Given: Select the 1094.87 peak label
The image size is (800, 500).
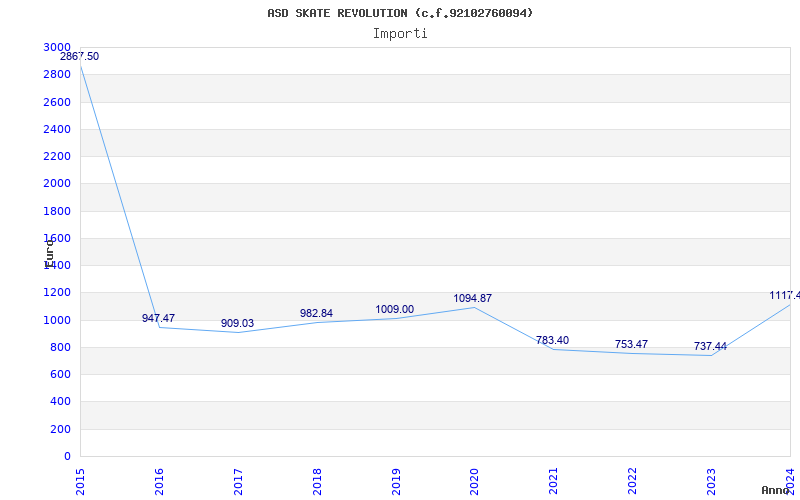Looking at the screenshot, I should click(x=472, y=298).
